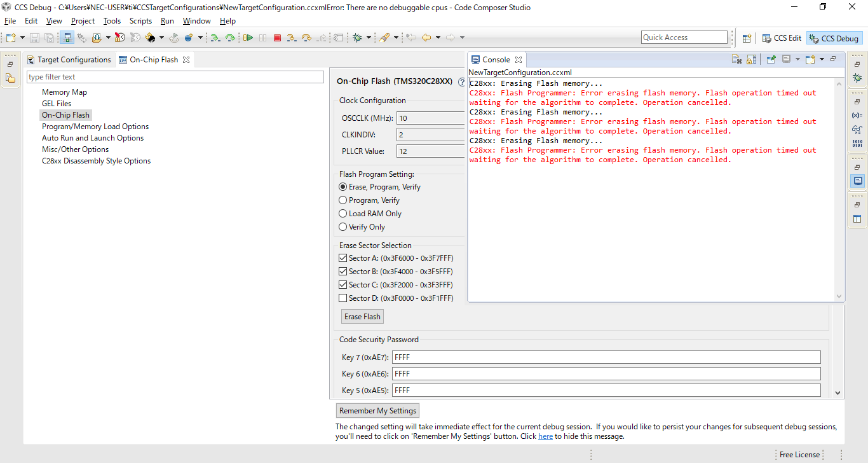868x463 pixels.
Task: Open the Expressions view (glasses icon)
Action: click(857, 129)
